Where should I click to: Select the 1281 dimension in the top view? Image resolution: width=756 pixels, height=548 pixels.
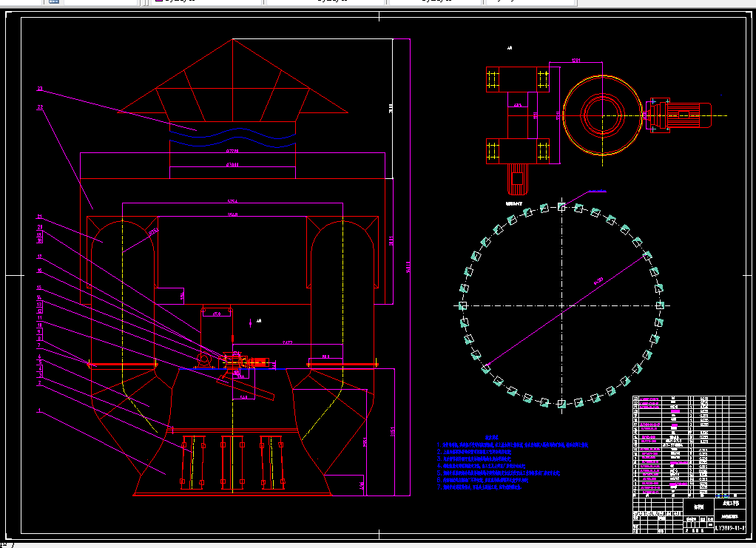pos(576,60)
